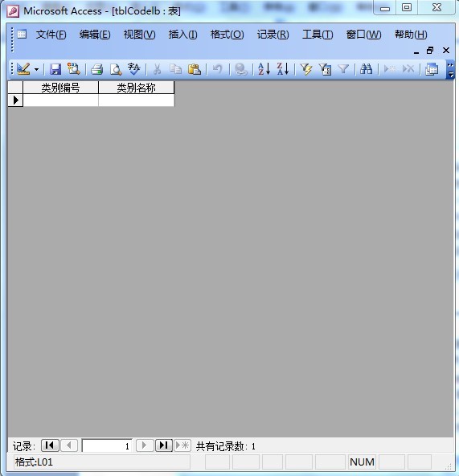Go to the first record button
The height and width of the screenshot is (476, 459).
click(50, 445)
